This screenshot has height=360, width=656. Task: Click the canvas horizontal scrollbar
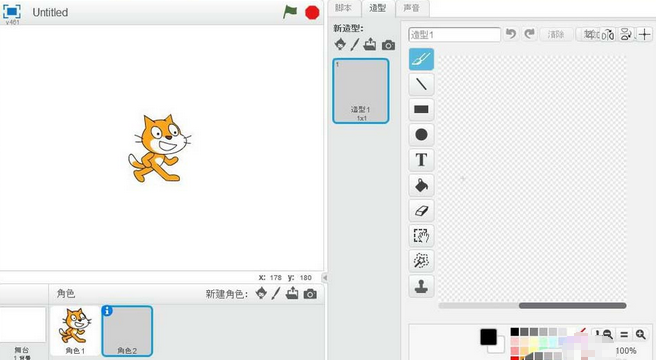[x=572, y=306]
